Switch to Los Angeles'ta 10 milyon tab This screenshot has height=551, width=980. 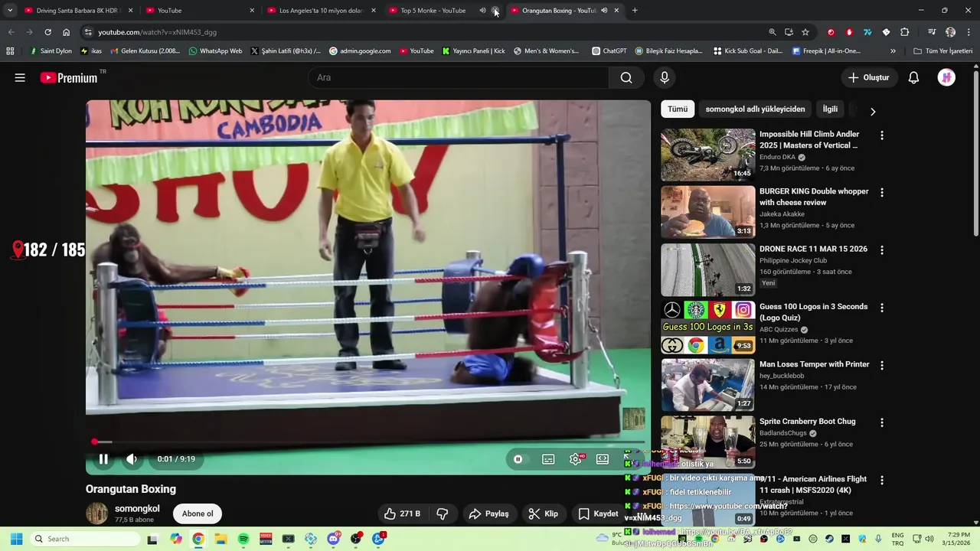pyautogui.click(x=322, y=11)
